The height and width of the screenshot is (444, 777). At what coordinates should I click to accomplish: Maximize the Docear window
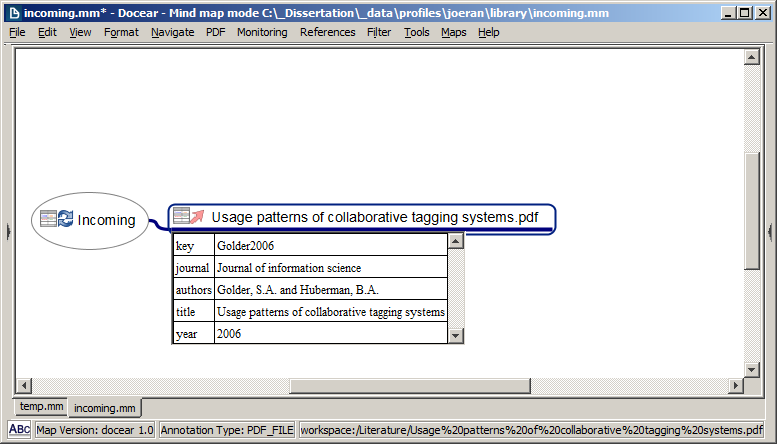[x=744, y=13]
